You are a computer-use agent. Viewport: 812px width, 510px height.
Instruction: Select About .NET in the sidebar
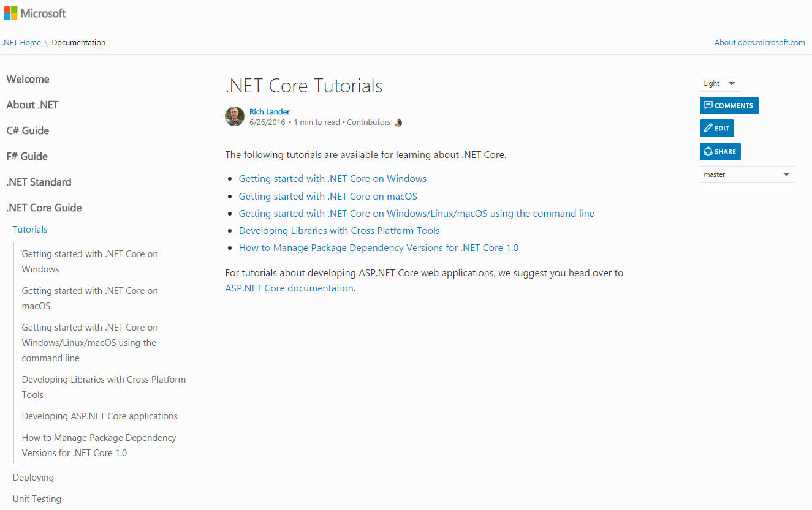pyautogui.click(x=32, y=105)
